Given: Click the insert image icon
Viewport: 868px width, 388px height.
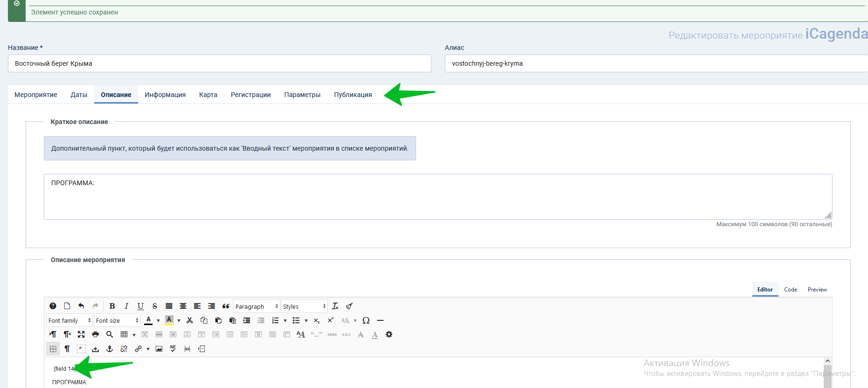Looking at the screenshot, I should [x=159, y=349].
